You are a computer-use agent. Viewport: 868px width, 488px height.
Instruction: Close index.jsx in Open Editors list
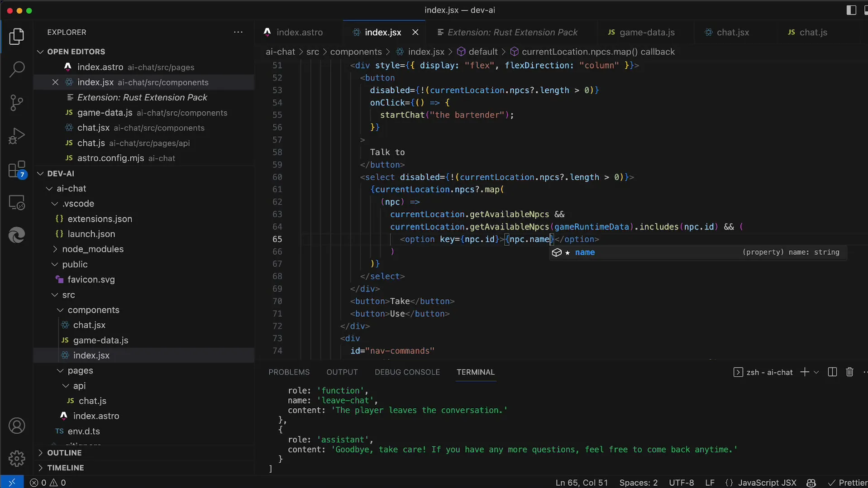click(55, 82)
